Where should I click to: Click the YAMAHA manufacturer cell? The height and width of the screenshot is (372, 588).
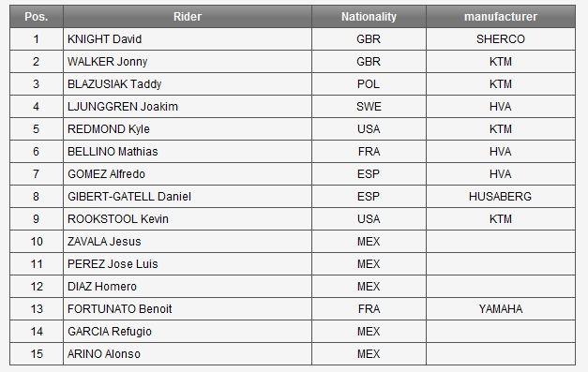[x=501, y=308]
